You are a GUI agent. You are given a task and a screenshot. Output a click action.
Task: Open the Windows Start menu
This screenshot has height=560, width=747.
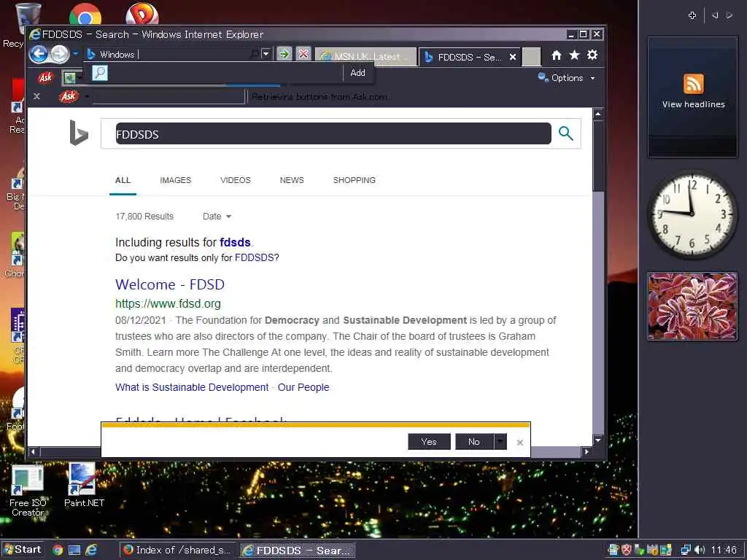(23, 550)
